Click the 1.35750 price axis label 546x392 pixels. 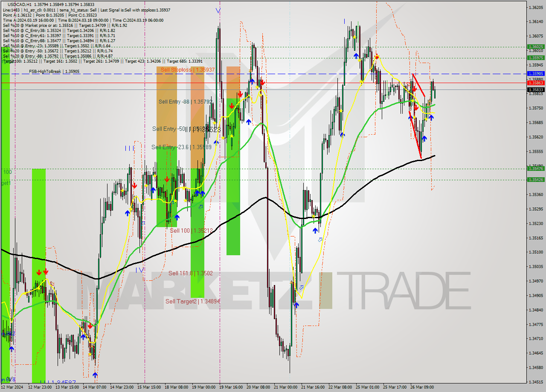[535, 108]
